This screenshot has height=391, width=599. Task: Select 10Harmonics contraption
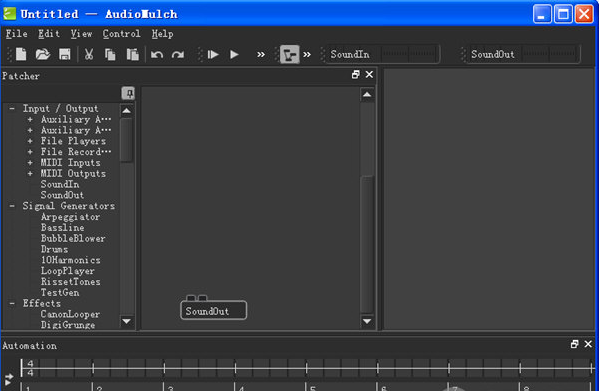point(71,260)
